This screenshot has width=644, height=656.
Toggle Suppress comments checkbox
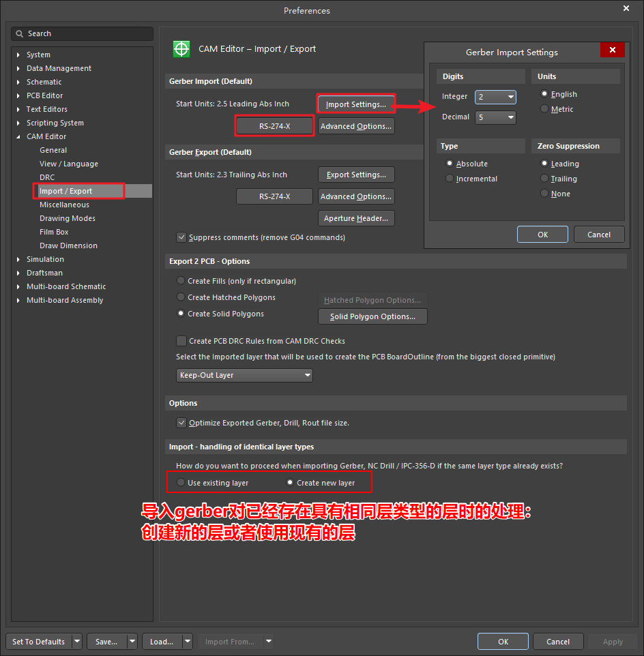(x=181, y=237)
